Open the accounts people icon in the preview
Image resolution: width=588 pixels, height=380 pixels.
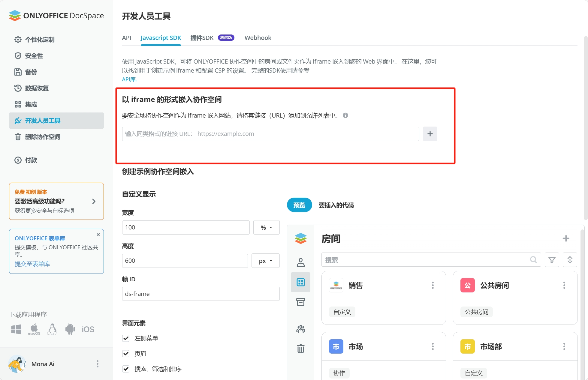click(x=300, y=329)
